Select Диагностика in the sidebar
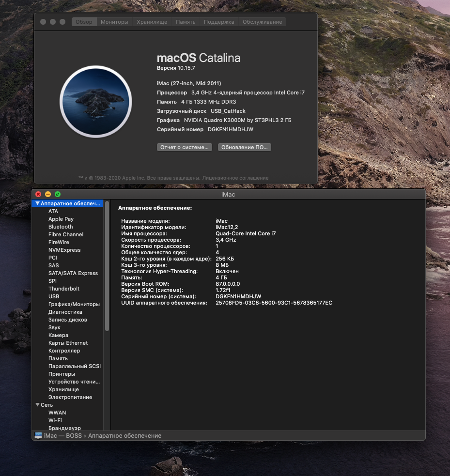 (x=65, y=312)
